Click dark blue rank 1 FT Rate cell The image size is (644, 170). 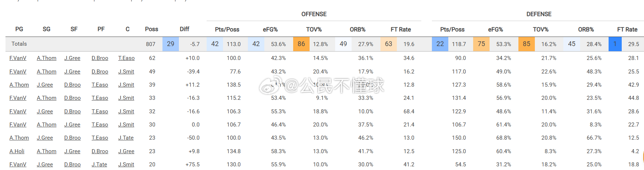(615, 44)
